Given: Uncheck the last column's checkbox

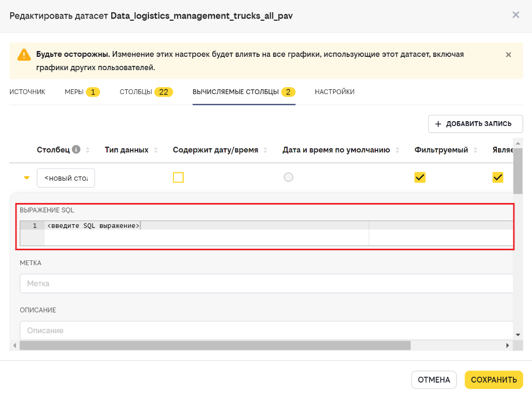Looking at the screenshot, I should [x=498, y=177].
